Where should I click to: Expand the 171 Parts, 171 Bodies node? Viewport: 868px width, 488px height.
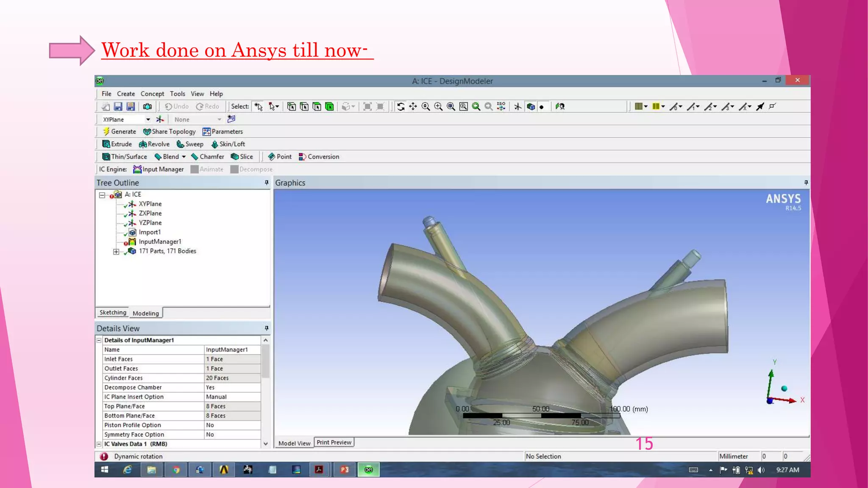(x=116, y=252)
